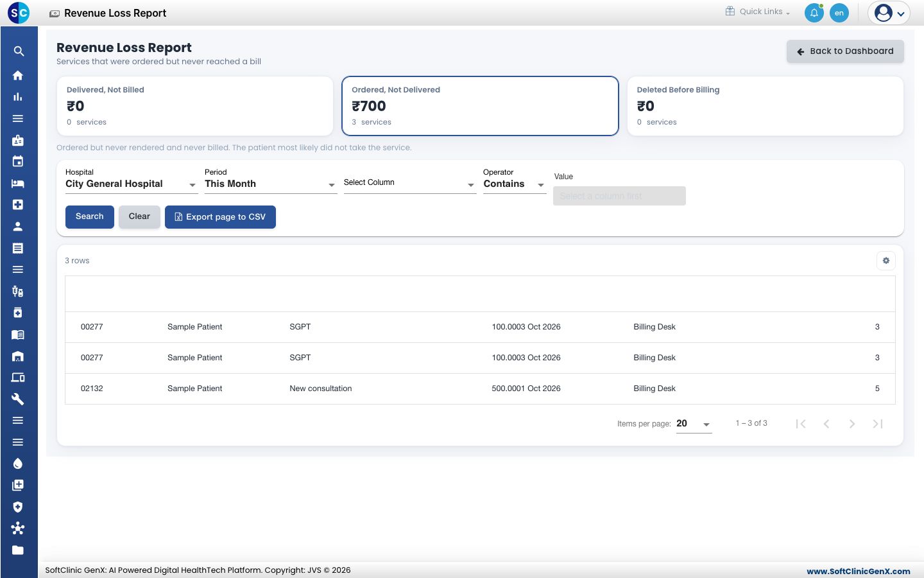
Task: Open the folder sidebar icon
Action: [x=18, y=550]
